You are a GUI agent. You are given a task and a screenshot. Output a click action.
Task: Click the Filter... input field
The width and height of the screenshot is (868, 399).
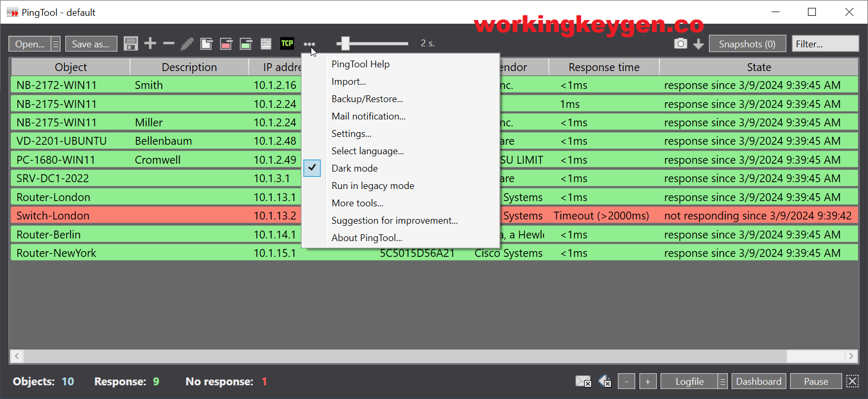point(825,44)
